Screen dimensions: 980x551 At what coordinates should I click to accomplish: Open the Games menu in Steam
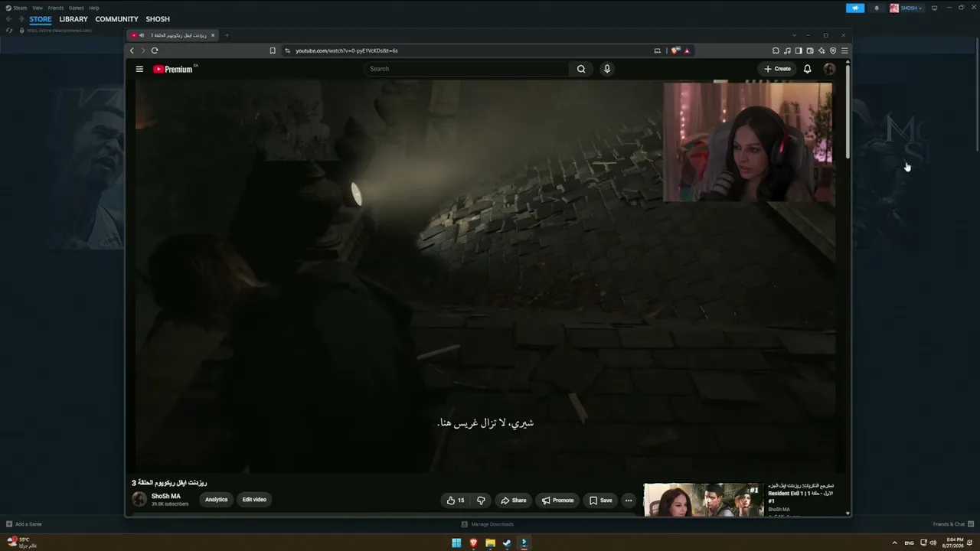point(77,8)
